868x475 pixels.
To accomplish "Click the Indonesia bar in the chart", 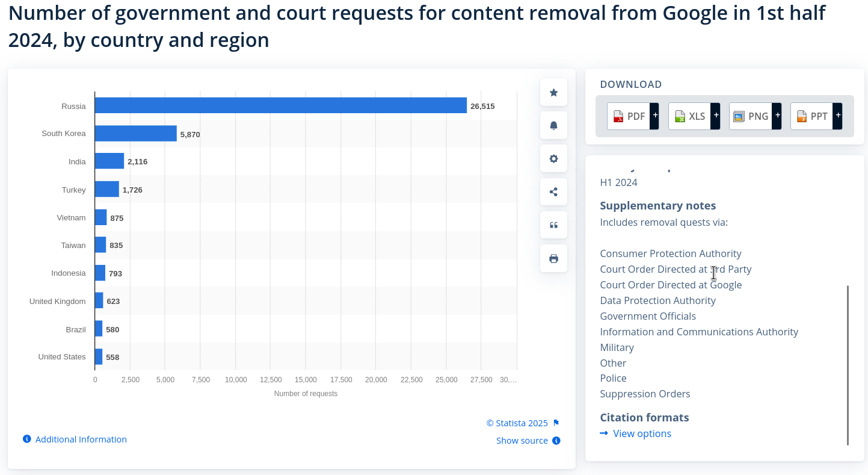I will pyautogui.click(x=100, y=273).
